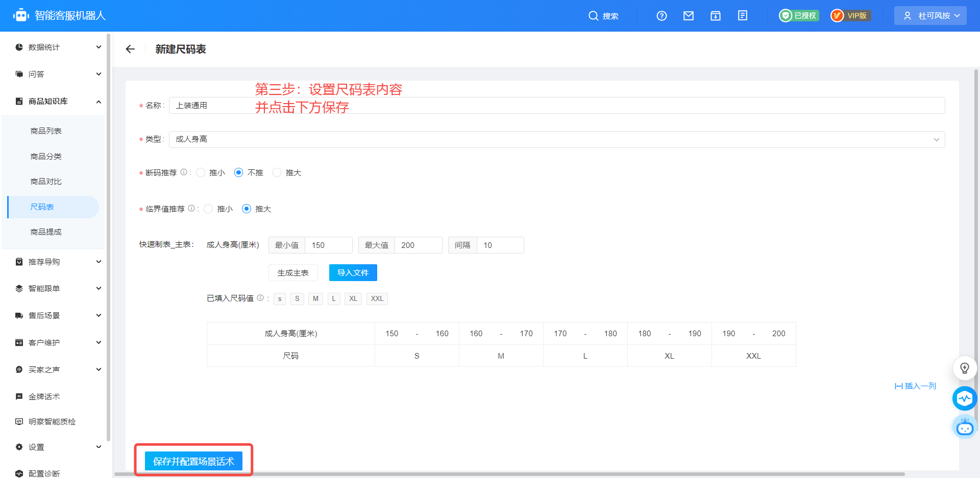Open 尺码表 submenu item
Image resolution: width=980 pixels, height=478 pixels.
[53, 207]
